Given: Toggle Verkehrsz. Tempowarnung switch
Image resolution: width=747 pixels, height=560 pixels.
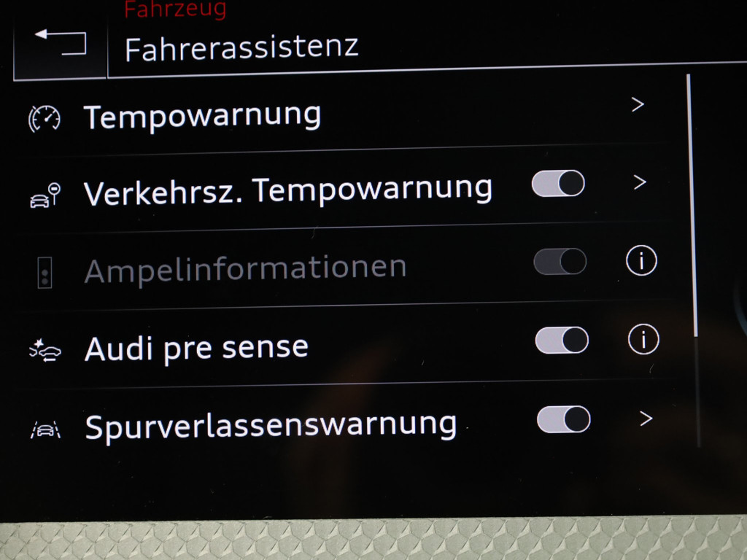Looking at the screenshot, I should [558, 183].
